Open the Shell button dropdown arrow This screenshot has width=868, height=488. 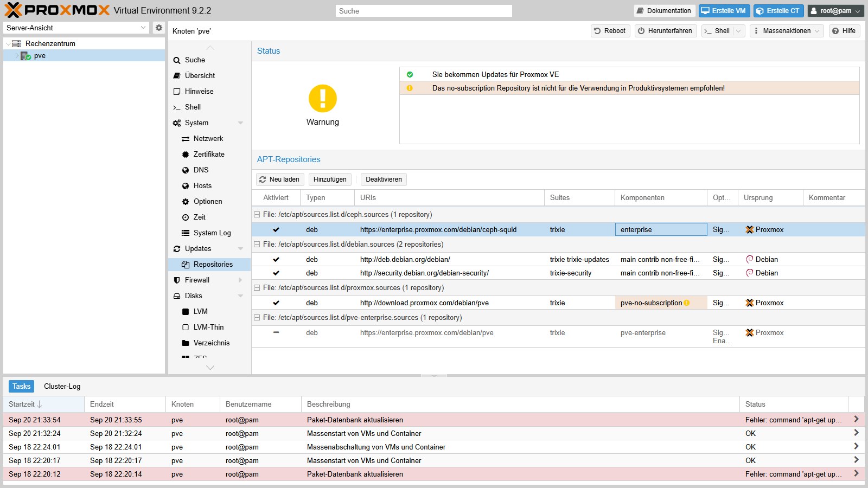pos(738,31)
